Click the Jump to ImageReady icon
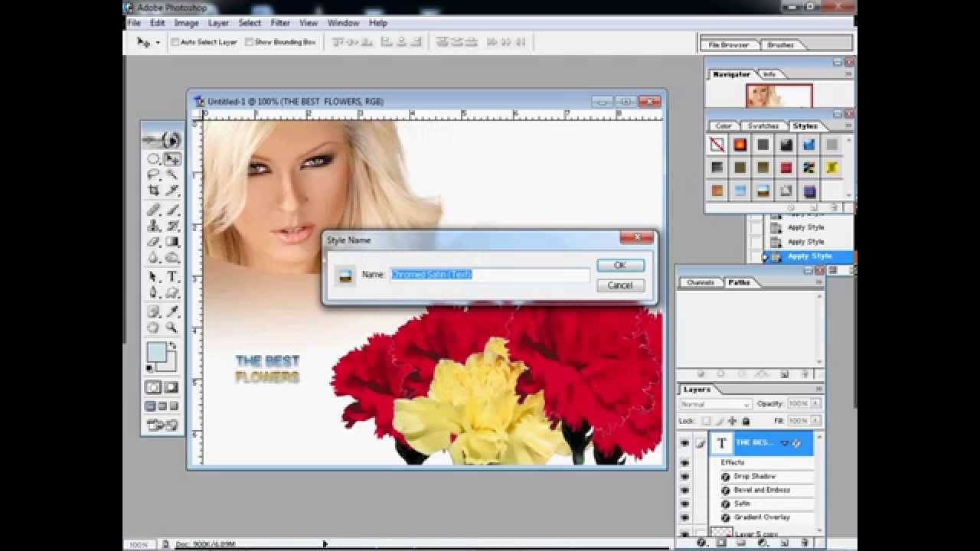The image size is (980, 551). [x=162, y=425]
